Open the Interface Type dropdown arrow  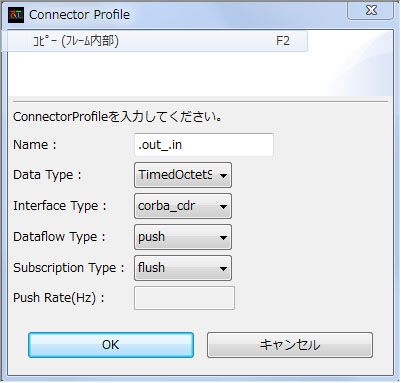click(x=223, y=206)
